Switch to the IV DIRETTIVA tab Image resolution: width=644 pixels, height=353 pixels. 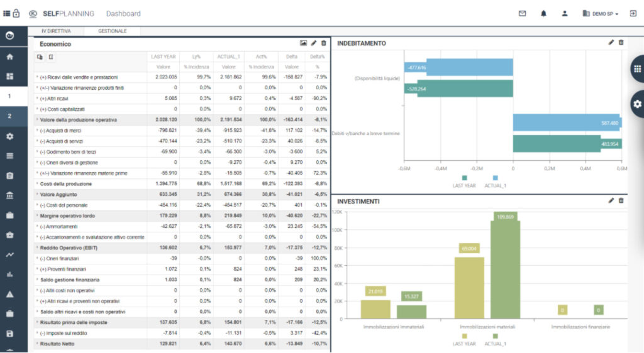(56, 31)
